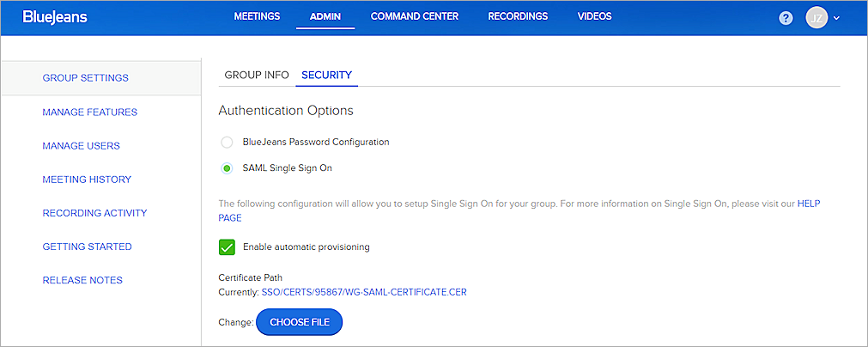Viewport: 868px width, 347px height.
Task: Select the Security tab
Action: [x=326, y=75]
